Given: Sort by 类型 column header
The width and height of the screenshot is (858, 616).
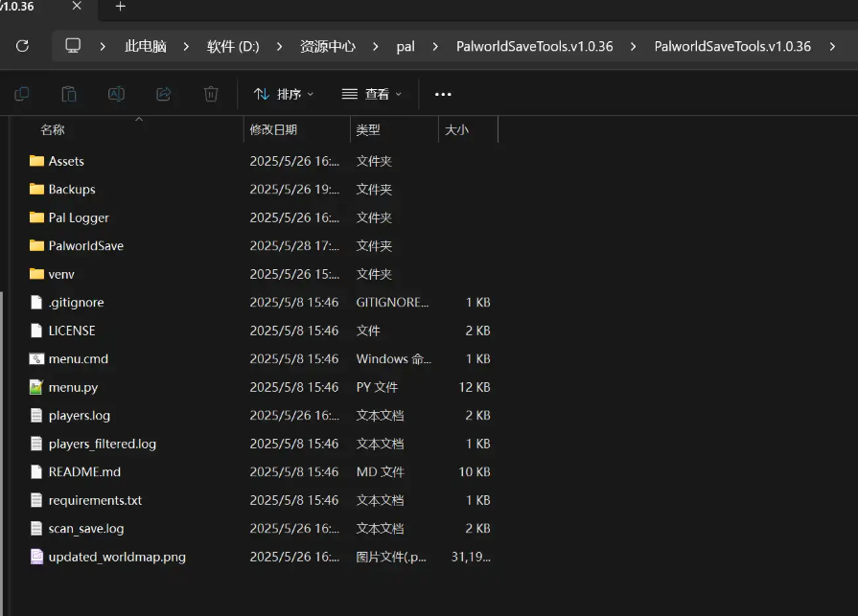Looking at the screenshot, I should [x=368, y=129].
